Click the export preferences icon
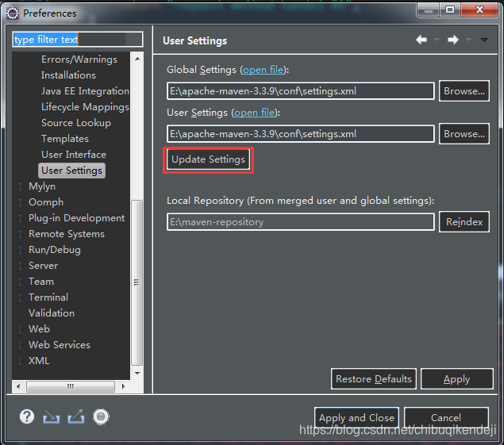 (76, 416)
